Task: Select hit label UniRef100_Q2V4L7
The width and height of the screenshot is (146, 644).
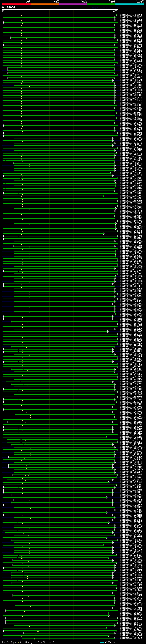Action: pos(131,344)
